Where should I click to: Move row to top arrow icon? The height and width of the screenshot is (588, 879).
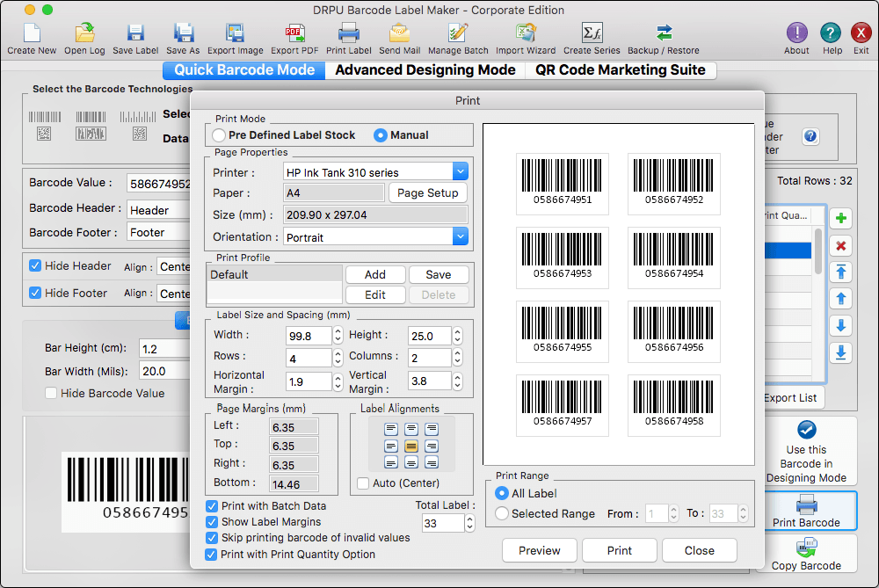click(840, 272)
